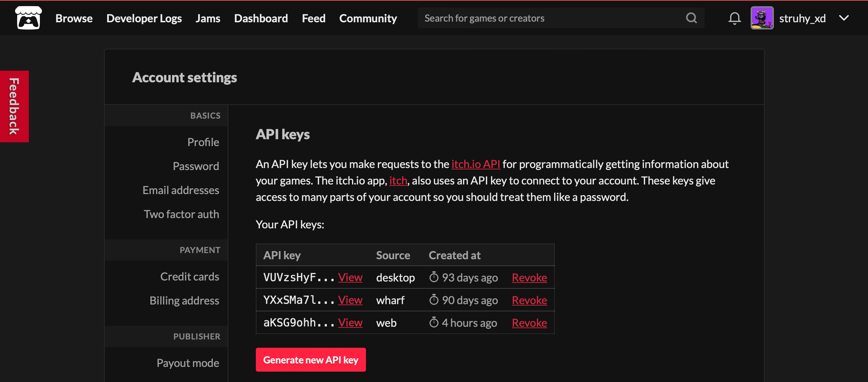This screenshot has width=868, height=382.
Task: Go to the Feed page
Action: click(314, 18)
